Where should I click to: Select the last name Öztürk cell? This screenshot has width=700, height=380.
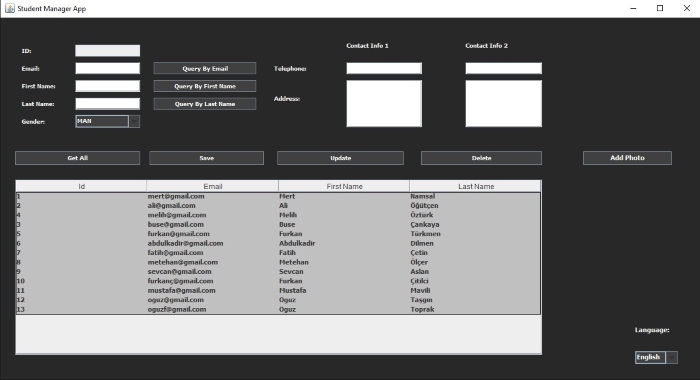point(475,215)
